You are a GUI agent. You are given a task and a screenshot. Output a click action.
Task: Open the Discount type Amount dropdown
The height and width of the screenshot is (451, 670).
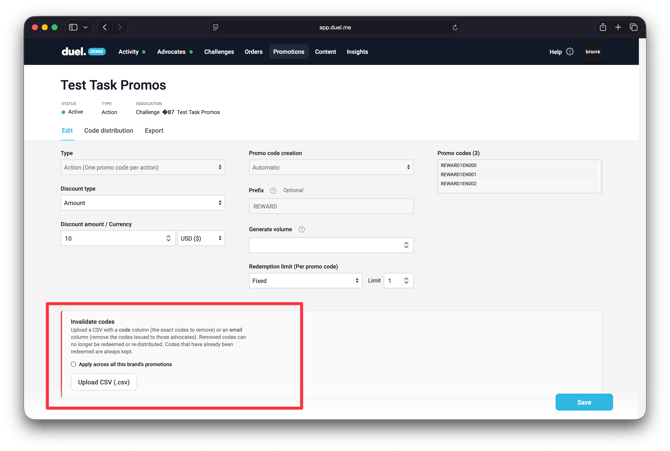[x=143, y=203]
